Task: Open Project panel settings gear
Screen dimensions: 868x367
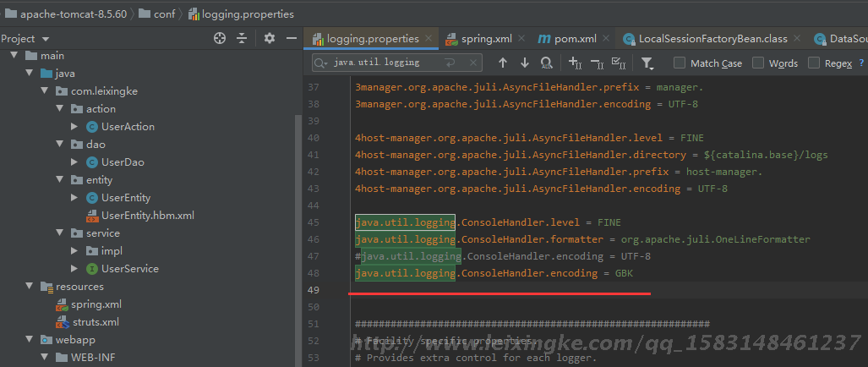Action: pos(270,38)
